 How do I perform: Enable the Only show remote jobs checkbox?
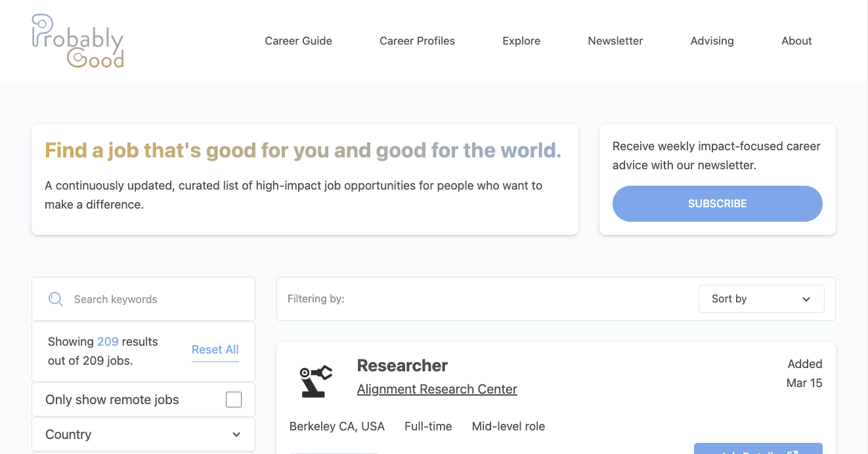click(233, 399)
